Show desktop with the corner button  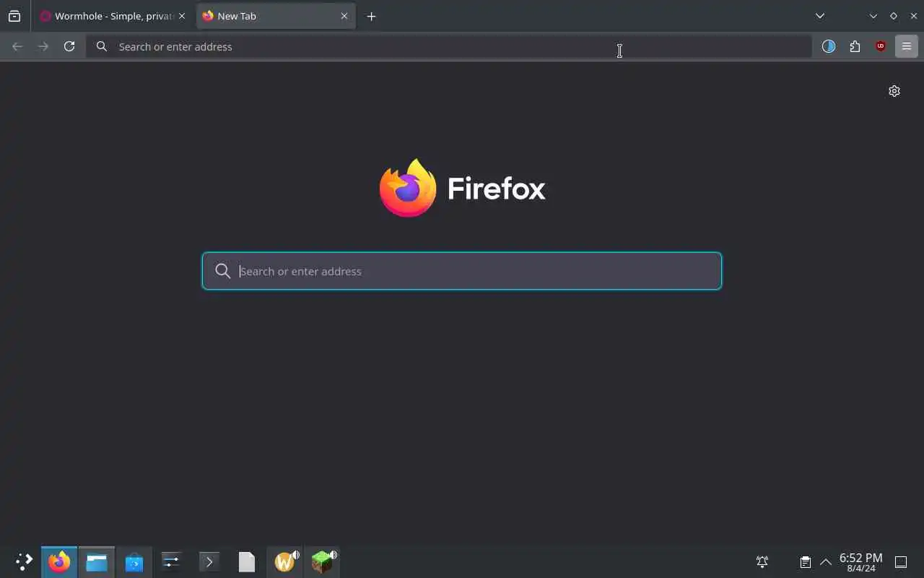(901, 561)
